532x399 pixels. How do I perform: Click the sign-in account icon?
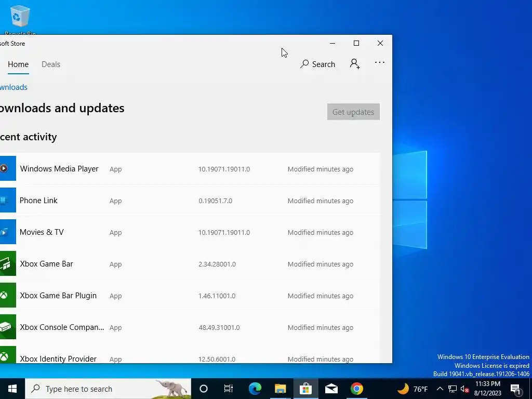(355, 64)
